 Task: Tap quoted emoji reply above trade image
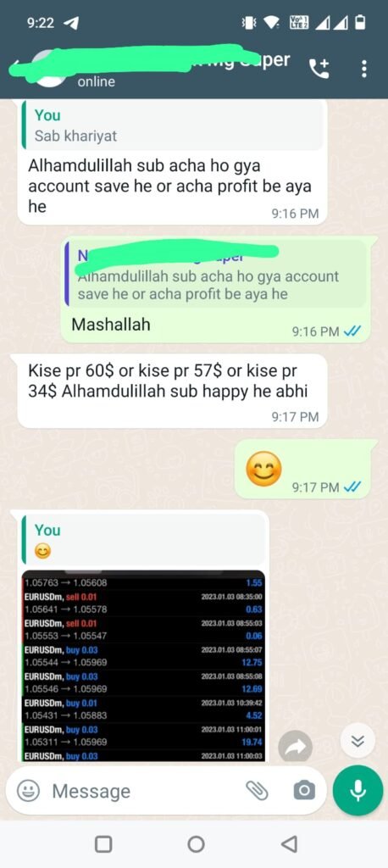[143, 540]
